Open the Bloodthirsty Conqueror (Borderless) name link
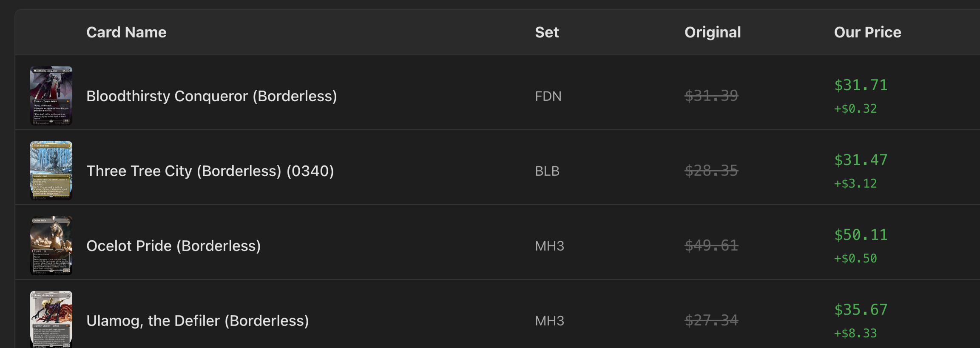 point(211,96)
